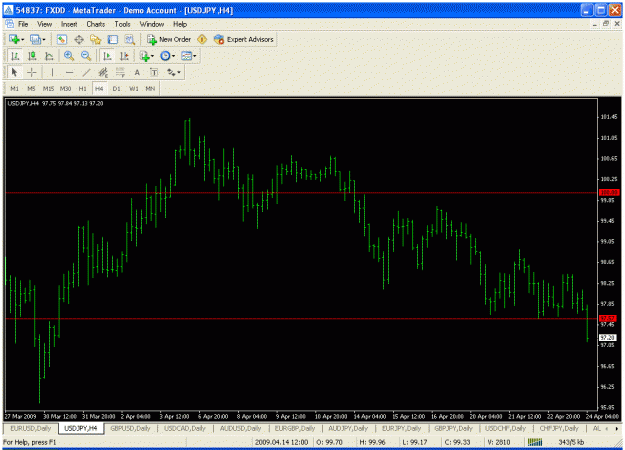The height and width of the screenshot is (450, 625).
Task: Select the text label 'T' tool
Action: pos(154,73)
